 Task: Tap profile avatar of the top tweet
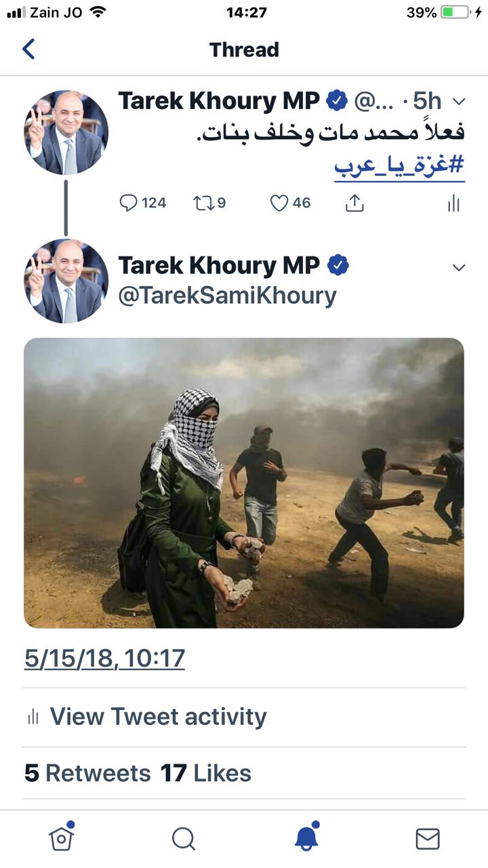(66, 132)
